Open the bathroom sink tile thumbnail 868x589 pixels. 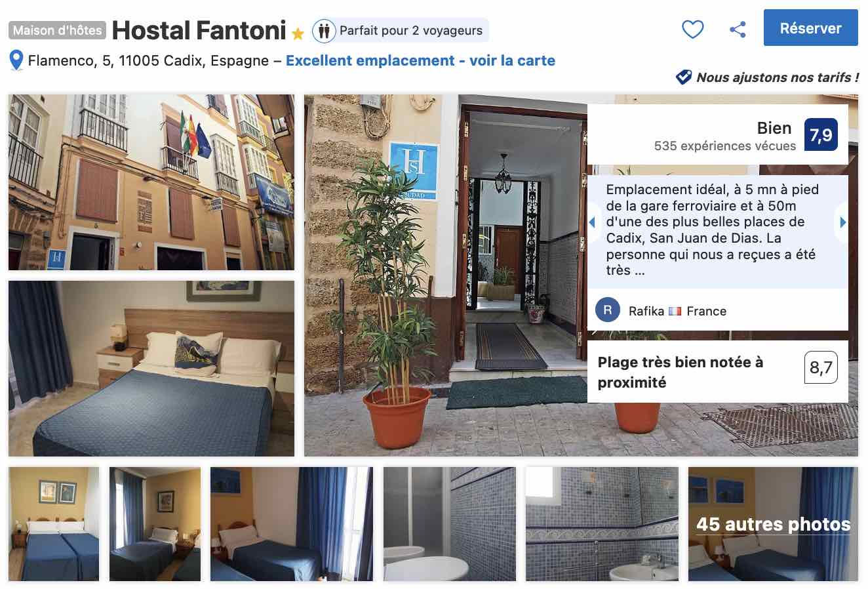click(x=602, y=524)
